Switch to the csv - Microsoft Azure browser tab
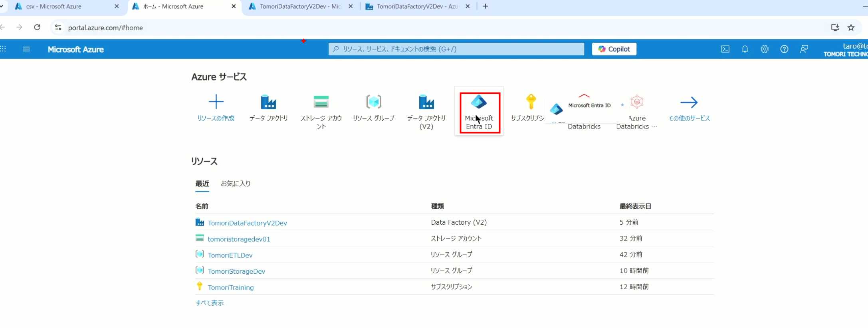 pos(54,6)
